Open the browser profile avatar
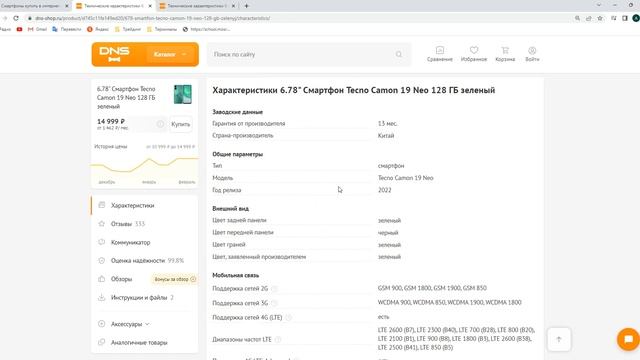 point(636,18)
